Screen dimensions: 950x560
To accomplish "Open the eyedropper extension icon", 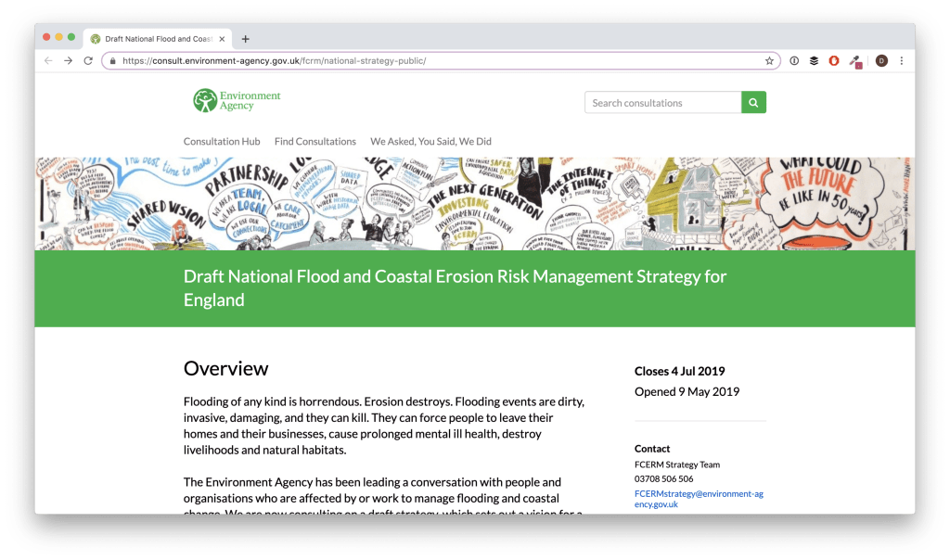I will pyautogui.click(x=855, y=61).
